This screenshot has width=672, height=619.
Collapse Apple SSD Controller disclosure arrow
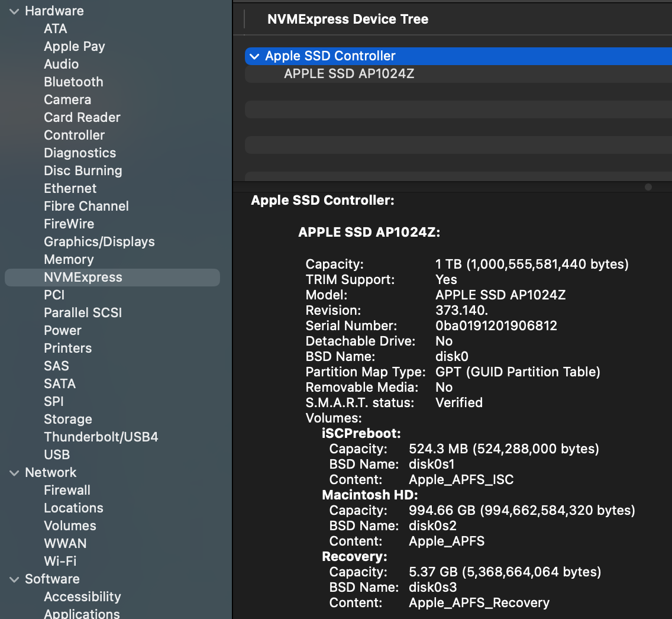pos(254,56)
